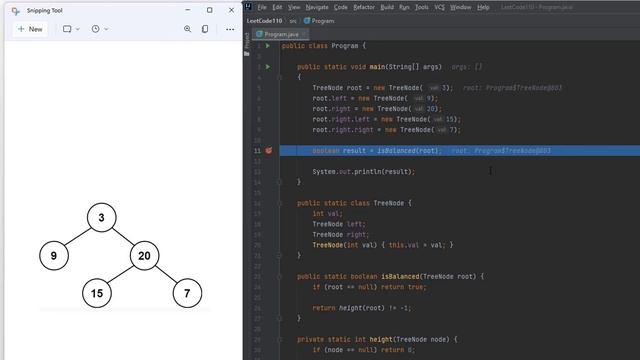Image resolution: width=640 pixels, height=360 pixels.
Task: Click tree node 7 in the snip
Action: click(187, 293)
